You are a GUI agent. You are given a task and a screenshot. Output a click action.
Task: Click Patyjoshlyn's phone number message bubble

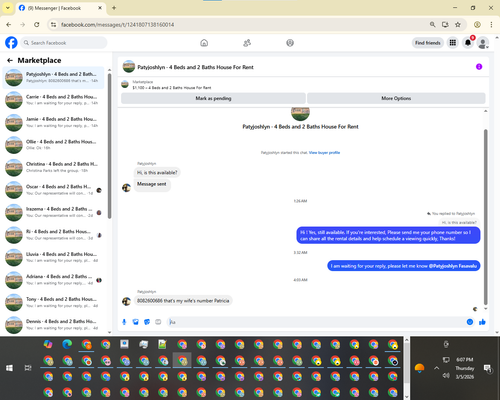point(183,301)
